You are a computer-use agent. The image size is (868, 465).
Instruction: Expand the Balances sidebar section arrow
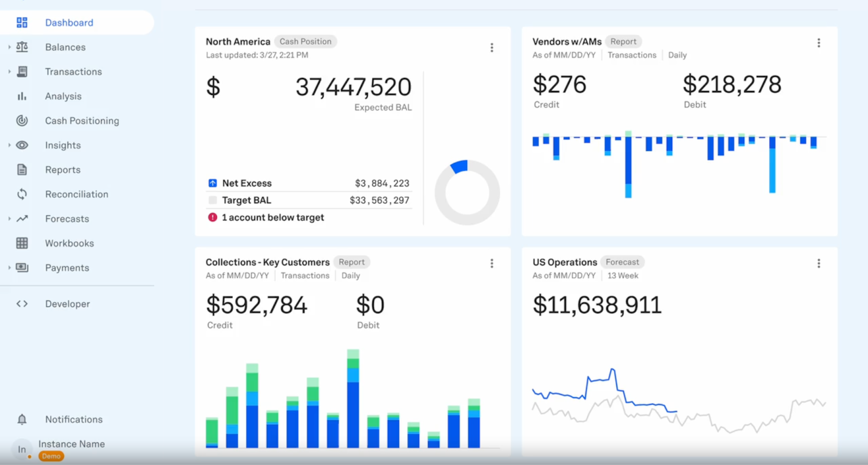point(9,47)
